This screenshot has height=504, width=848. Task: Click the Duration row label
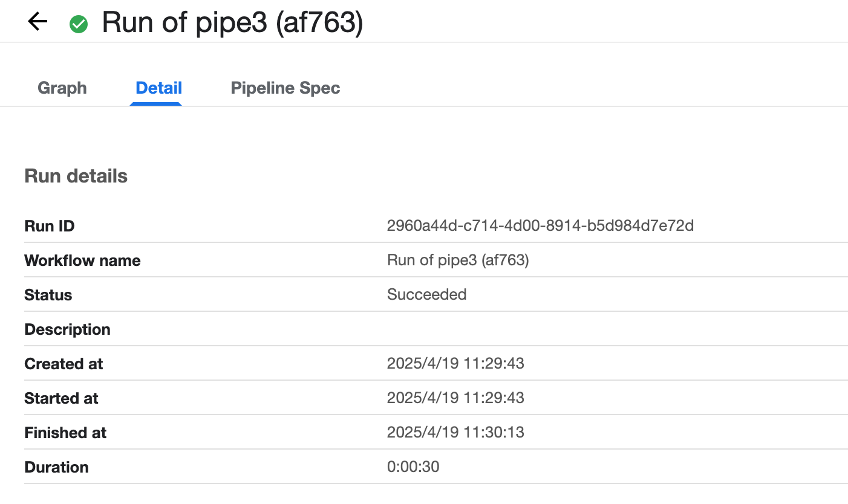tap(56, 468)
